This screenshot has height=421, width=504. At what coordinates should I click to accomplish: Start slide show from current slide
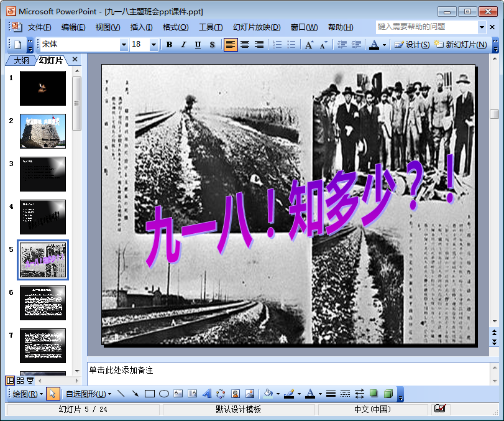point(30,381)
